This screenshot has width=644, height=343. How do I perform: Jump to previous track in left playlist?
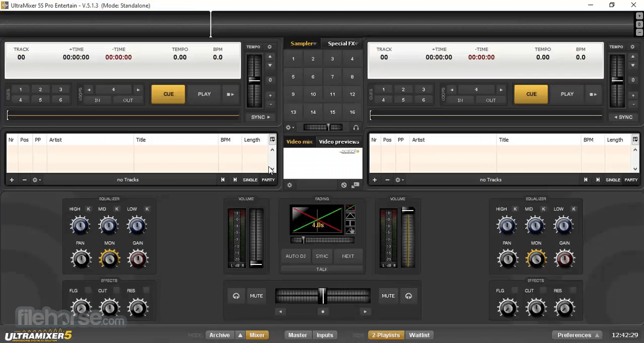[223, 180]
